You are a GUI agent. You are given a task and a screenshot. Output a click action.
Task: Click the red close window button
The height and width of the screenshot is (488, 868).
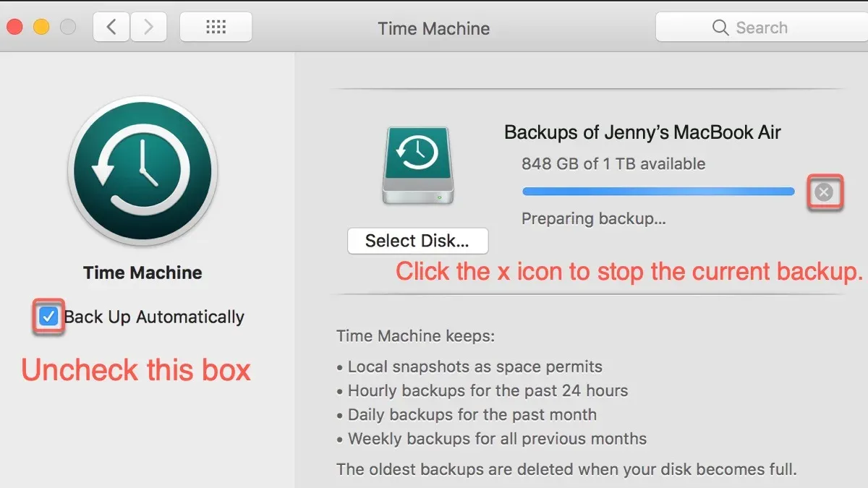[x=14, y=27]
